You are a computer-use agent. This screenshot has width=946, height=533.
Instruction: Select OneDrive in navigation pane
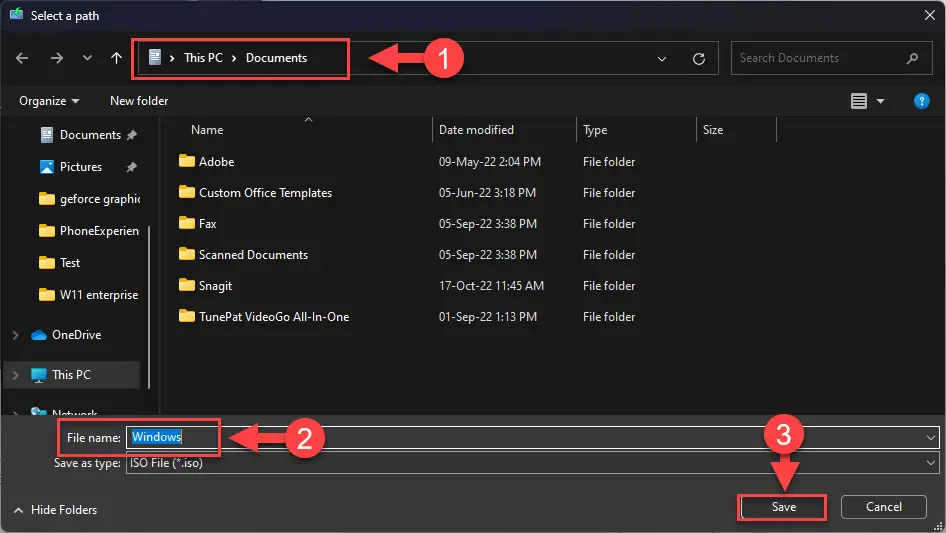[x=77, y=335]
